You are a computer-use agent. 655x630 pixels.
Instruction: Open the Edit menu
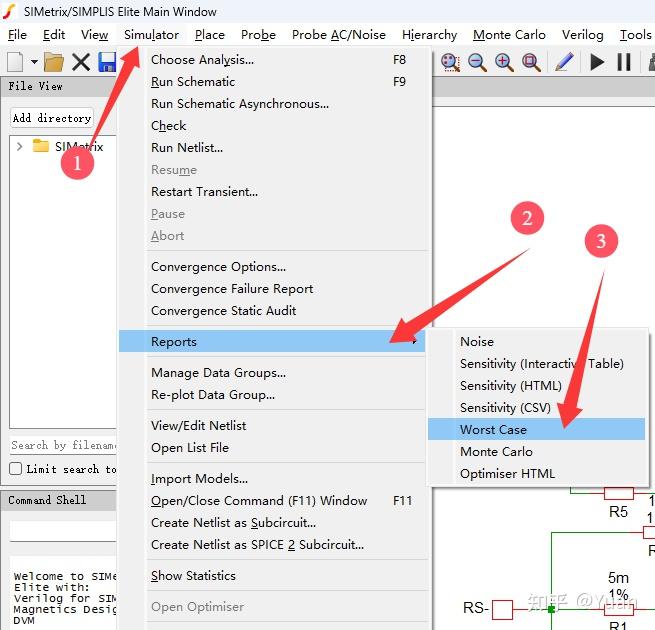[54, 35]
